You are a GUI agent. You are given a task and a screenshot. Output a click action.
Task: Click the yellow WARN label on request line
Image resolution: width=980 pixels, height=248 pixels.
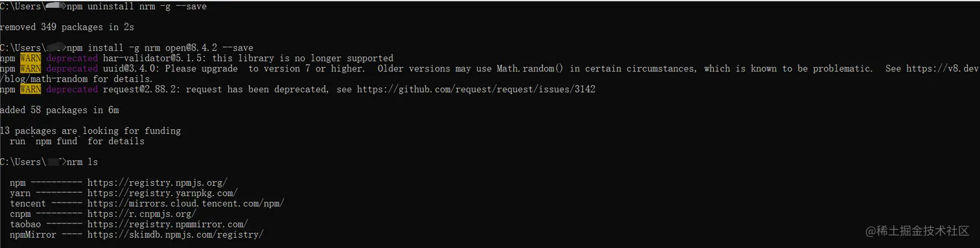(30, 89)
